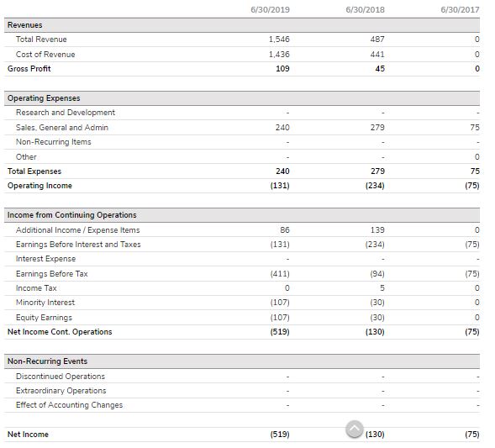Click 2019 Total Revenue value 1,546
The height and width of the screenshot is (448, 495).
pyautogui.click(x=279, y=40)
